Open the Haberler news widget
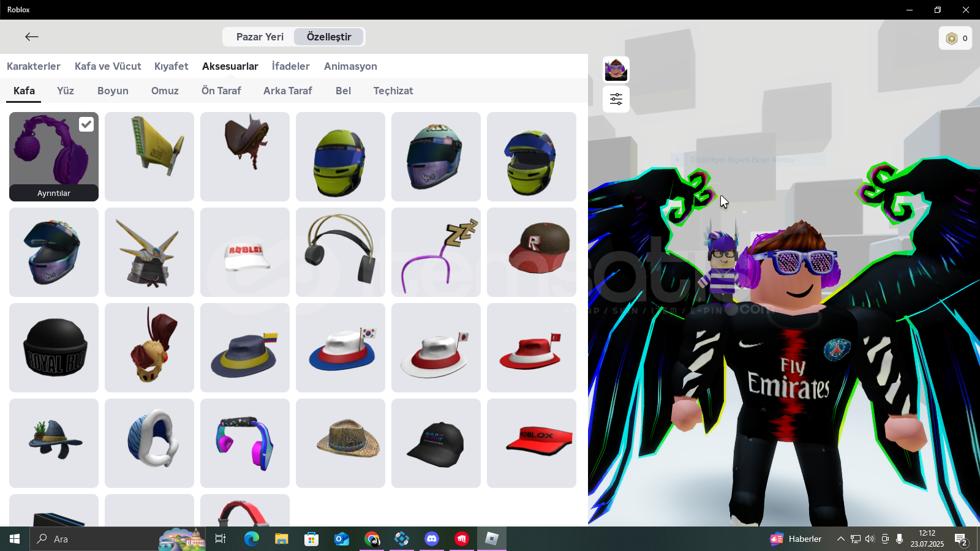The width and height of the screenshot is (980, 551). point(796,539)
